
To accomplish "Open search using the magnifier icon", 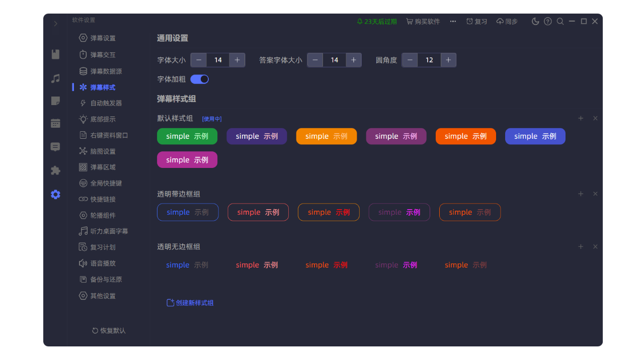I will click(560, 21).
